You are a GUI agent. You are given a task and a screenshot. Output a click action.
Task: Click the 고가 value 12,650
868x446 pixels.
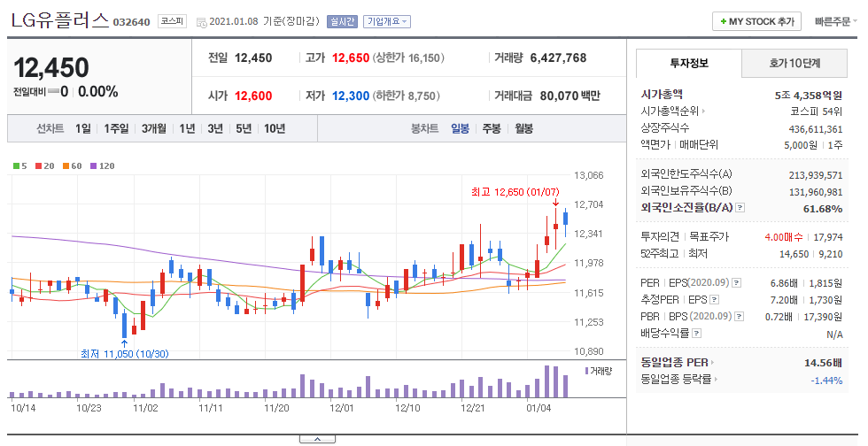[x=351, y=58]
